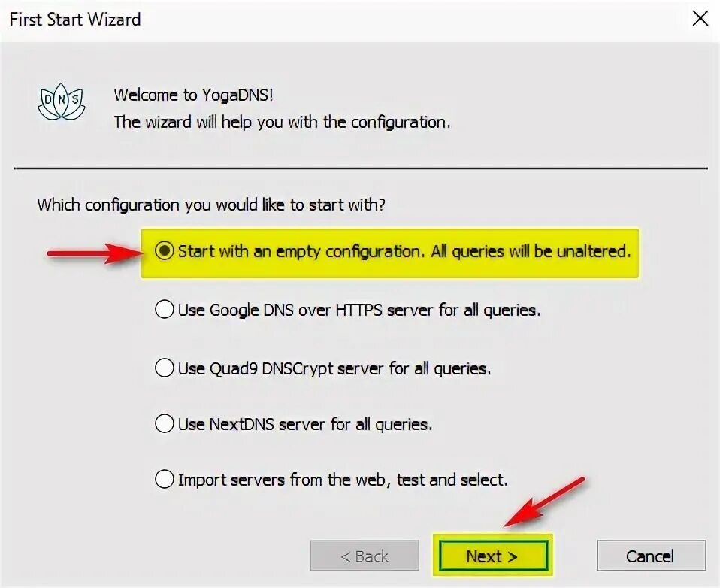720x588 pixels.
Task: Click the Use NextDNS server label text
Action: click(305, 424)
